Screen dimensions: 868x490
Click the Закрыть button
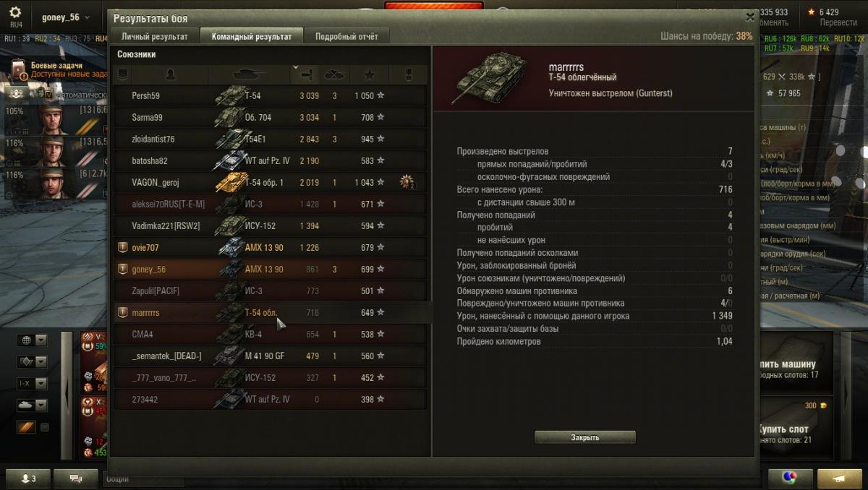tap(585, 437)
